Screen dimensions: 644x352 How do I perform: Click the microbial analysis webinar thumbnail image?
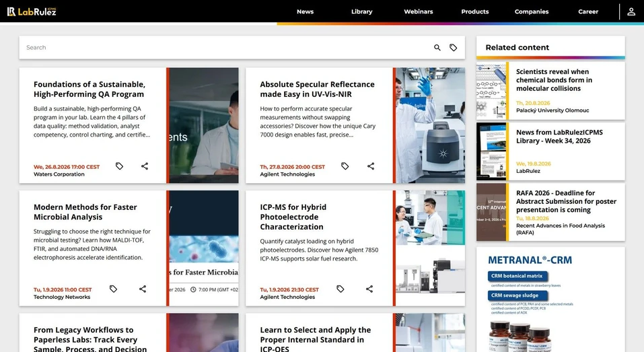coord(204,248)
